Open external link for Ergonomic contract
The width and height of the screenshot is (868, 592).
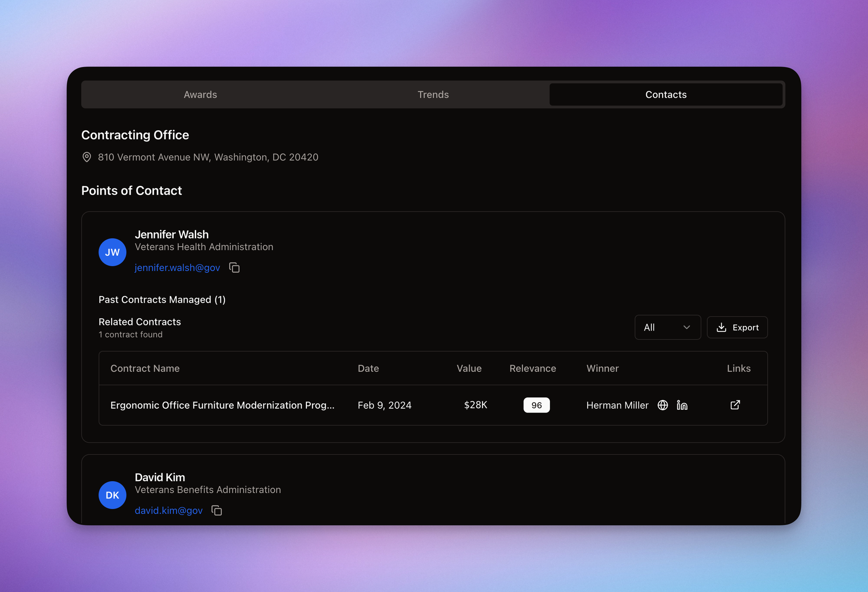(735, 405)
